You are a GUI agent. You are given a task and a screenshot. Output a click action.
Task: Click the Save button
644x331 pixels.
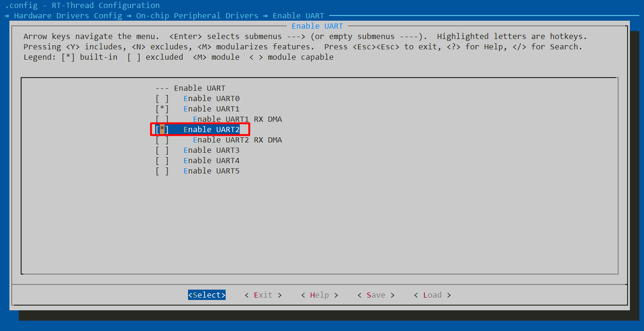click(376, 295)
